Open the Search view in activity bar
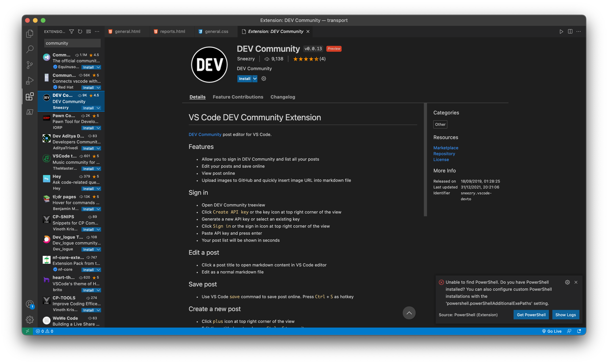This screenshot has height=364, width=608. [30, 49]
